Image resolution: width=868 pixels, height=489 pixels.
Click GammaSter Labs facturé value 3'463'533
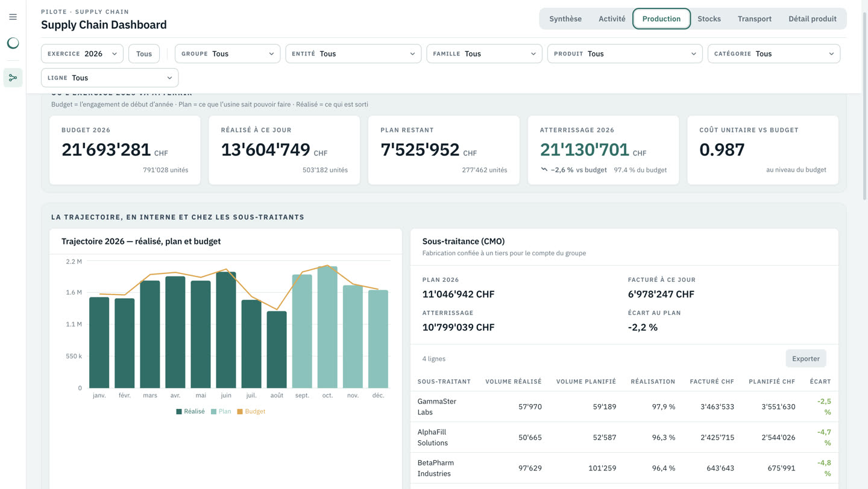[717, 406]
